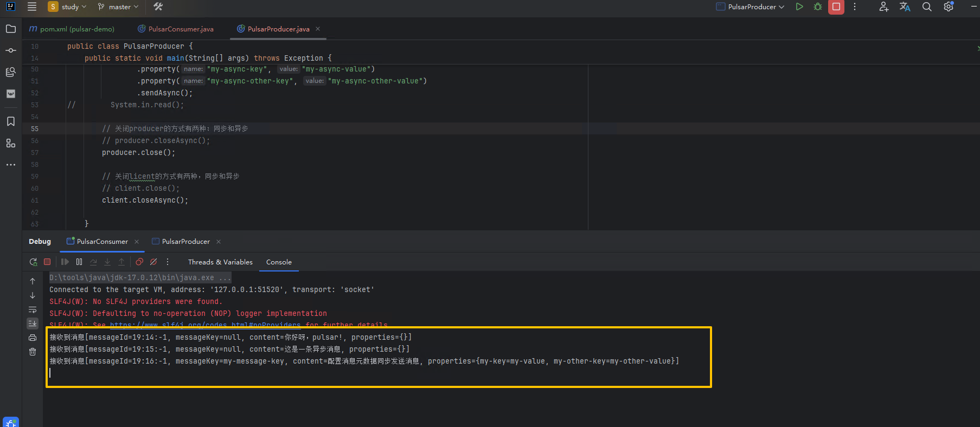Open the Structure tool window
Screen dimensions: 980x427
pyautogui.click(x=10, y=143)
